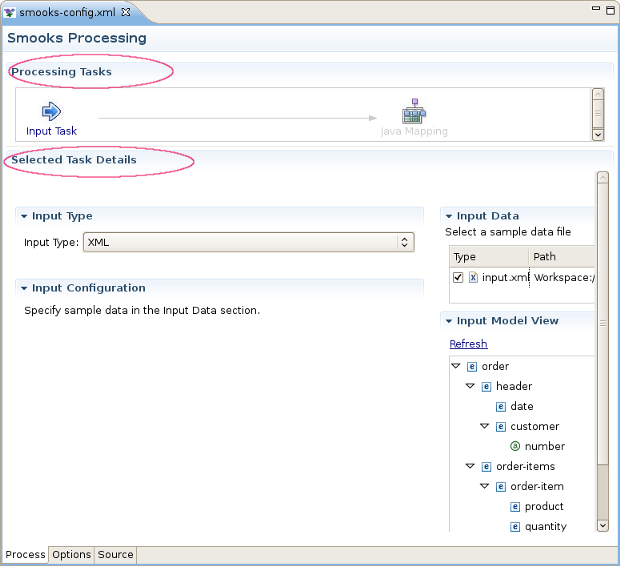The width and height of the screenshot is (620, 566).
Task: Switch to the Options tab
Action: pos(71,555)
